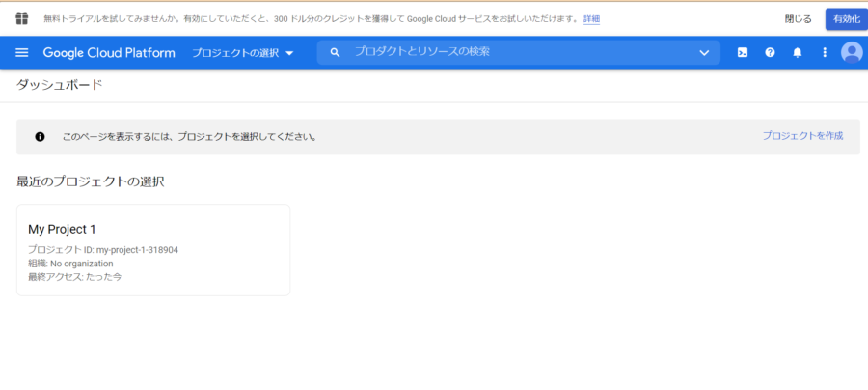Select the My Project 1 card

tap(153, 250)
